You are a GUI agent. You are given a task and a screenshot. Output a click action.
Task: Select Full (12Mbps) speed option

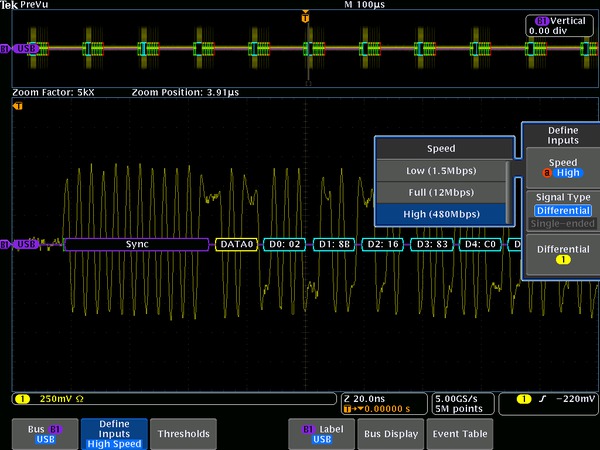click(440, 192)
